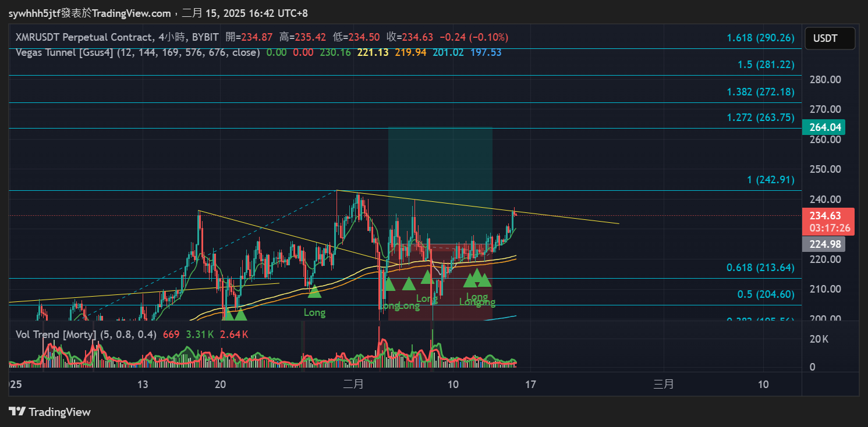Select the XMRUSDT Perpetual Contract title
This screenshot has width=868, height=427.
point(85,37)
